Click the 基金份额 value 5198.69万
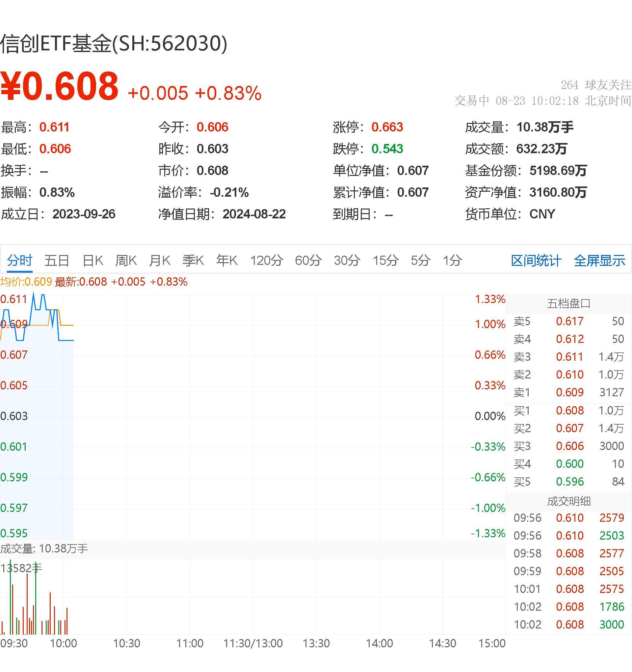Screen dimensions: 632x672 (x=558, y=170)
